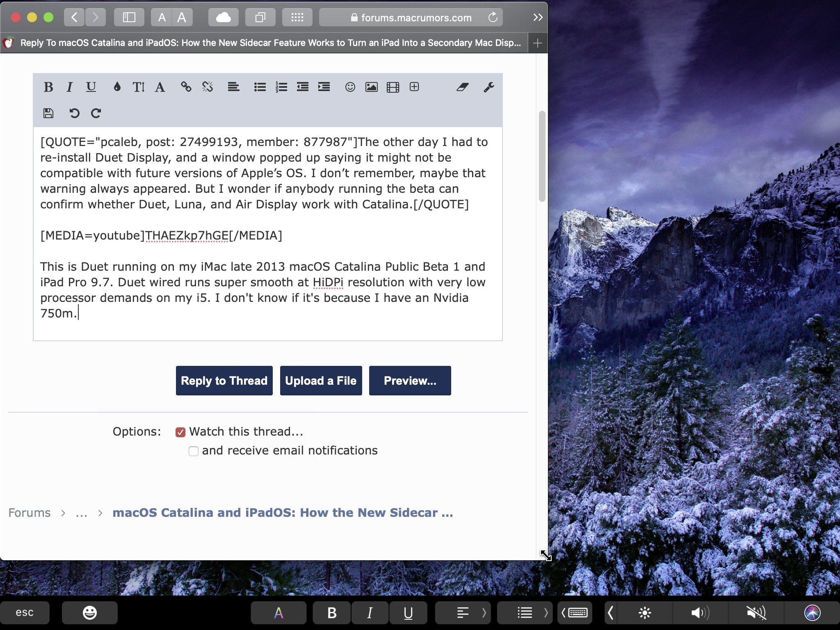Open the font family tool
The image size is (840, 630).
(160, 87)
